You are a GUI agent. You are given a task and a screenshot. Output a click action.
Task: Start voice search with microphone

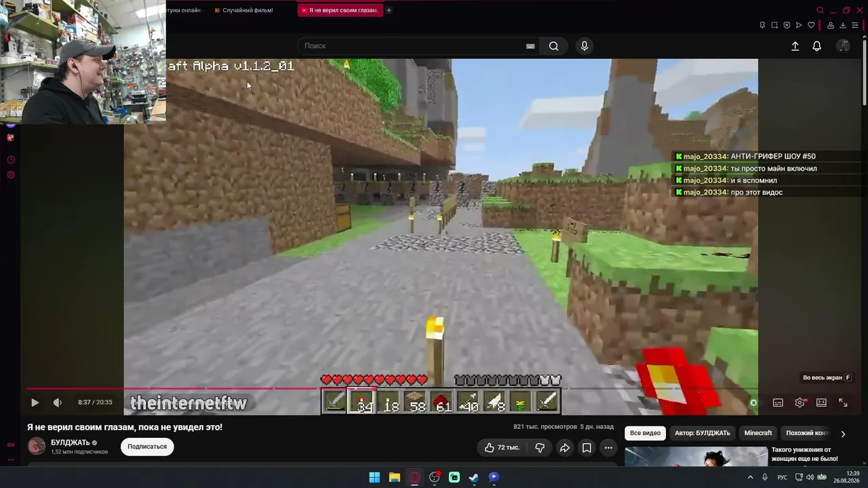[585, 46]
